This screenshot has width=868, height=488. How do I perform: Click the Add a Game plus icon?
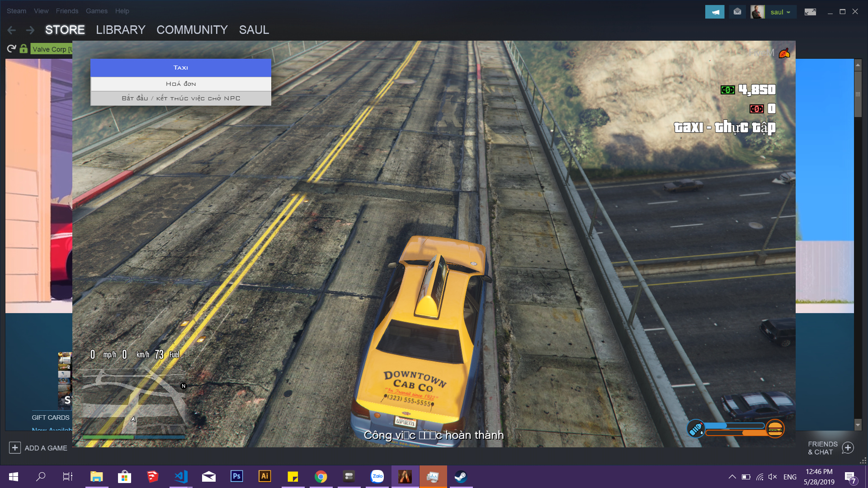pyautogui.click(x=14, y=448)
